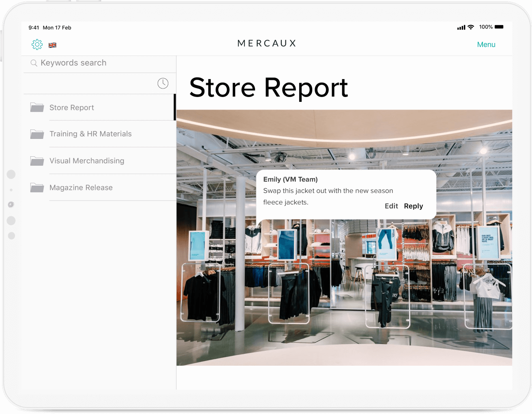Image resolution: width=532 pixels, height=414 pixels.
Task: Click the Training & HR Materials folder icon
Action: coord(37,134)
